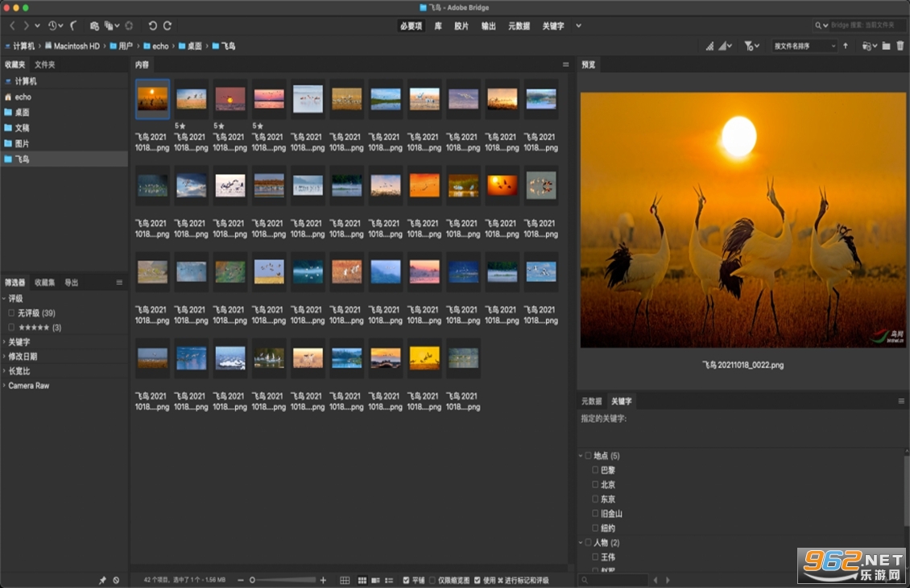Open the 按文件名排序 sort dropdown
910x588 pixels.
[x=805, y=46]
